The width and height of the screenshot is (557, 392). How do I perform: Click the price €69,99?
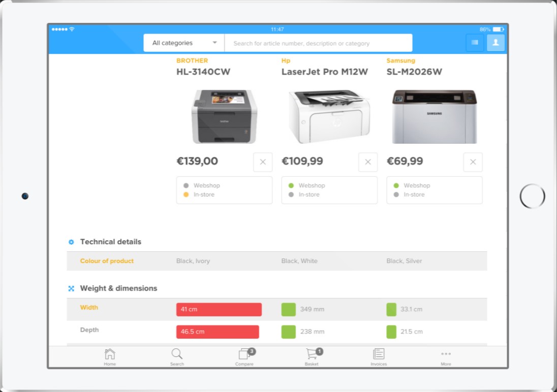tap(405, 161)
